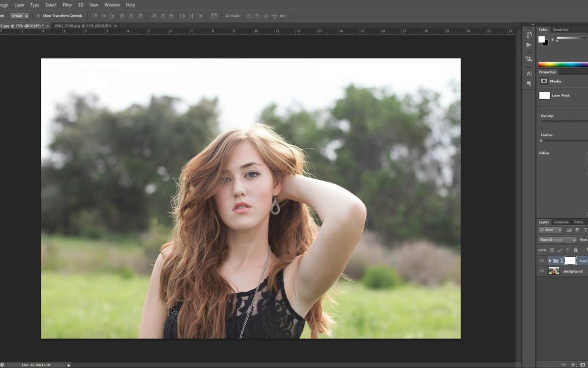The image size is (588, 368).
Task: Click the align bottom edges icon
Action: point(112,16)
